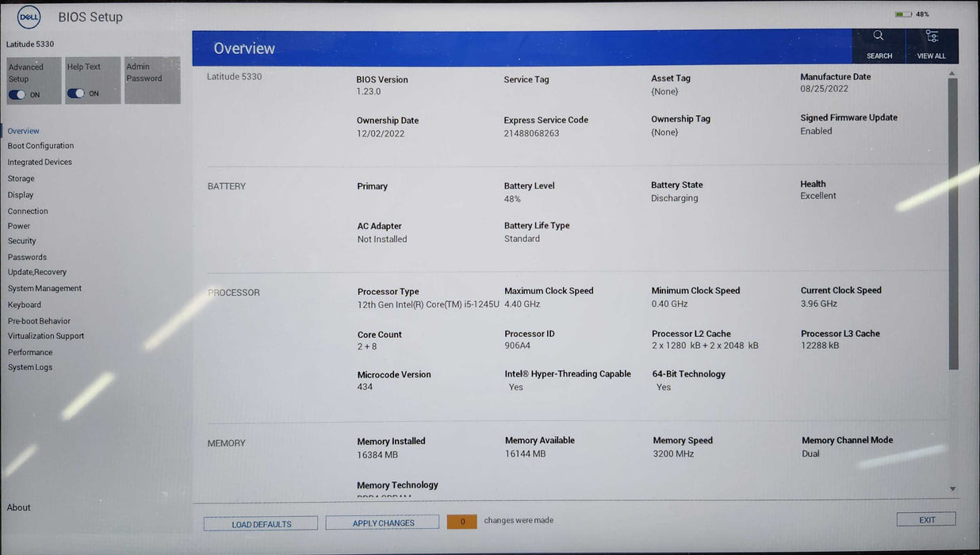
Task: Toggle Help Text switch
Action: [76, 94]
